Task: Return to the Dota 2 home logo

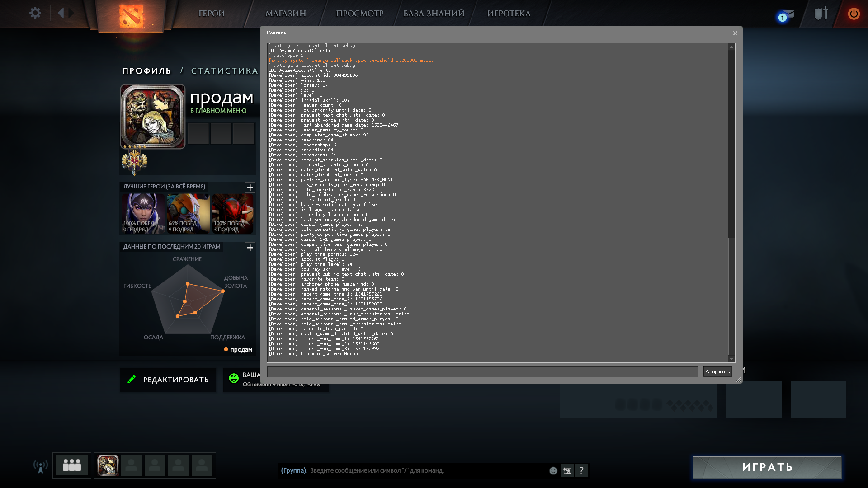Action: (131, 16)
